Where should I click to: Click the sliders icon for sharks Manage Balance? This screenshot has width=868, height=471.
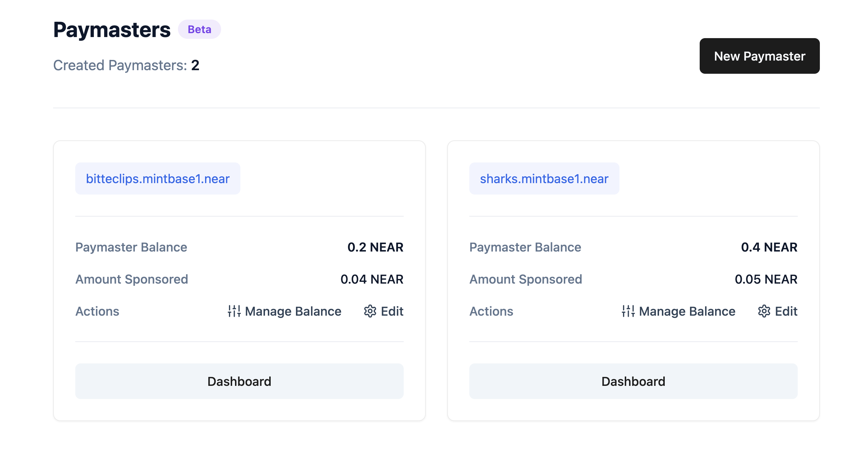628,311
